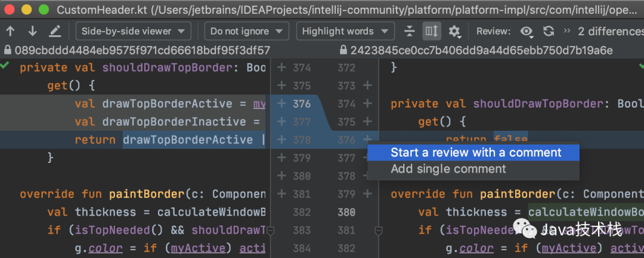The image size is (644, 258).
Task: Click right gutter line number 372
Action: click(346, 67)
